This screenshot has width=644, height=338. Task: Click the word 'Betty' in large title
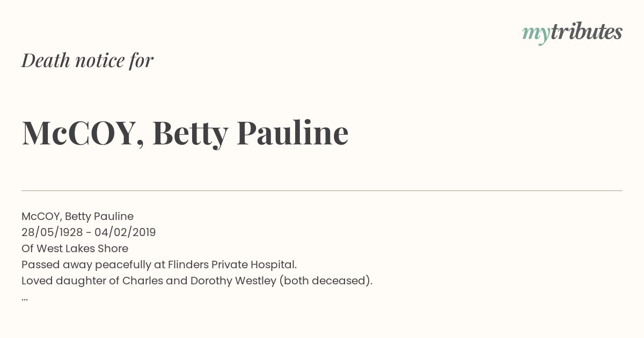click(191, 133)
